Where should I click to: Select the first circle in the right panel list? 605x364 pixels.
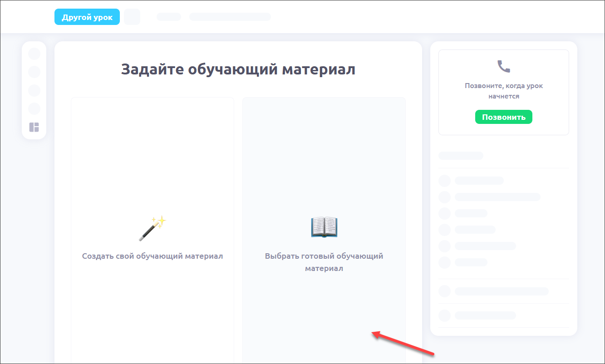(444, 181)
